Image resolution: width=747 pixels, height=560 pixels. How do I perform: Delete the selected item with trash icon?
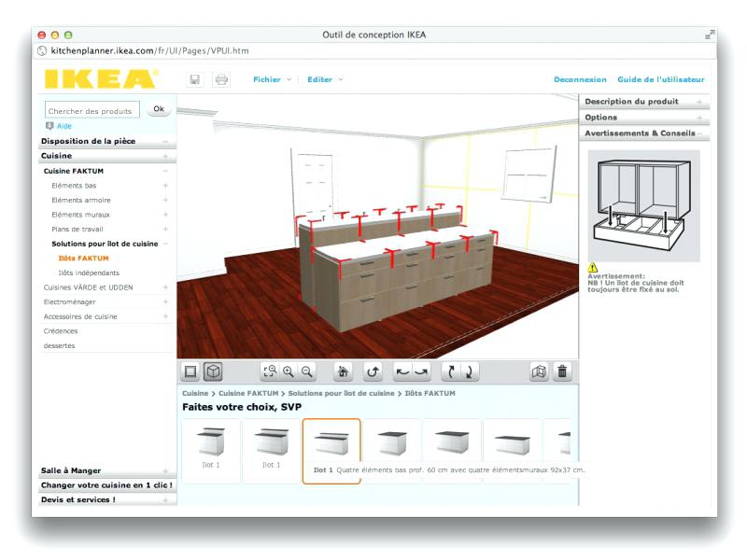click(x=562, y=371)
